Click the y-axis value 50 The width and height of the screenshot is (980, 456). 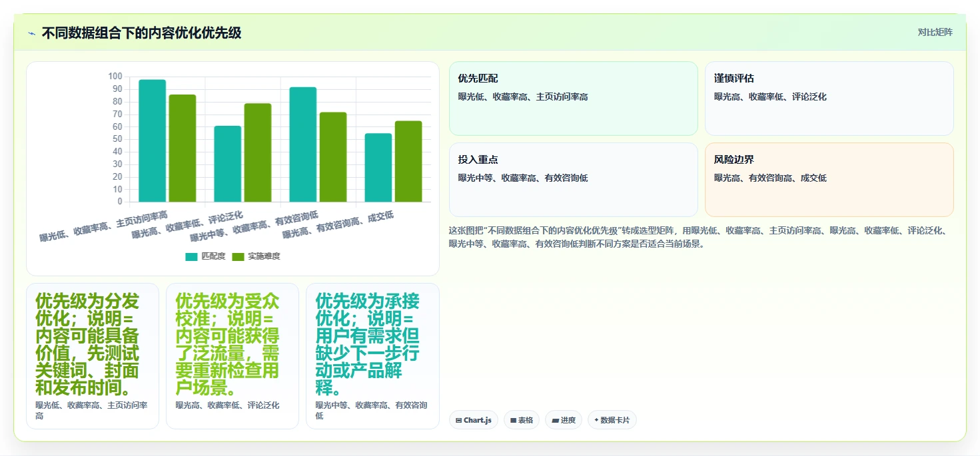pyautogui.click(x=117, y=139)
